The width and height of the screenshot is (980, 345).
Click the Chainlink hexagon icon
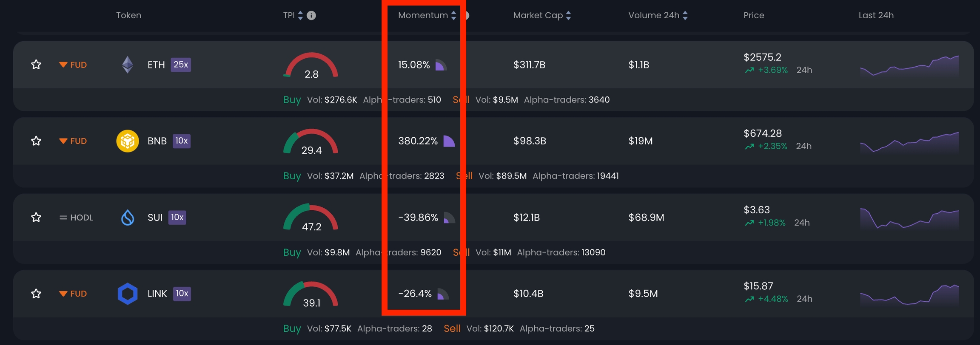pyautogui.click(x=128, y=294)
